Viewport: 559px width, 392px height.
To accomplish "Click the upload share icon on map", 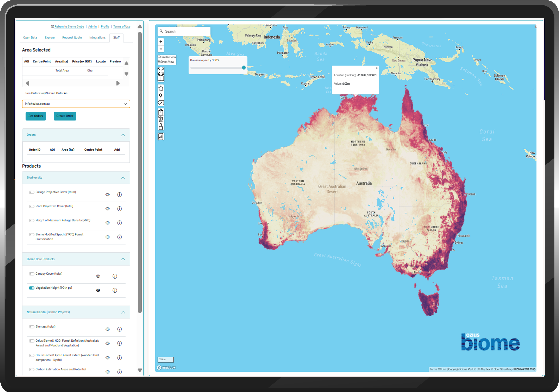I will [161, 112].
